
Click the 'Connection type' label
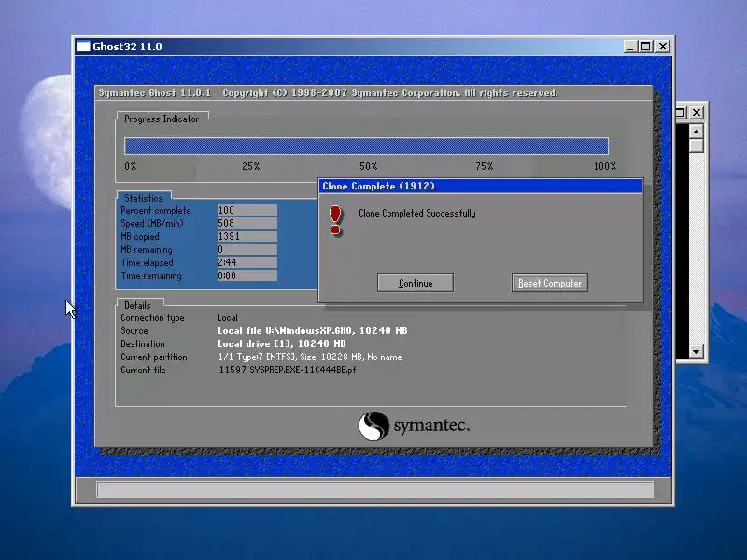click(152, 317)
